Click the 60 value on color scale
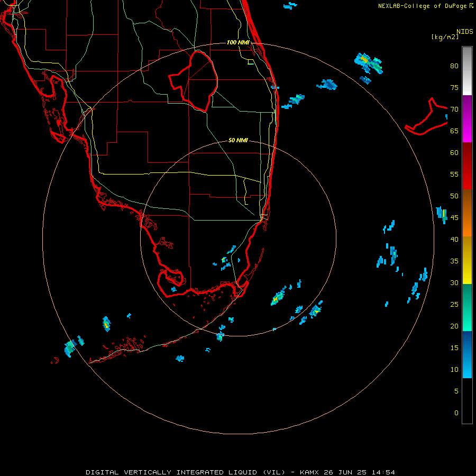Viewport: 476px width, 476px height. click(454, 153)
